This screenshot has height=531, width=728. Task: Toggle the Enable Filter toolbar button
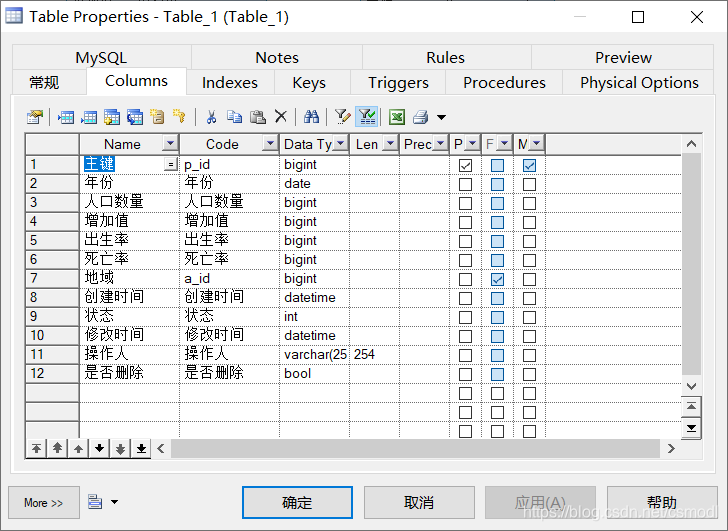pos(367,117)
